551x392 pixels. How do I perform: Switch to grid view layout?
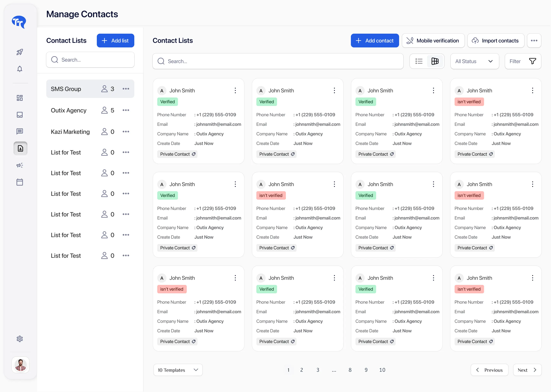pyautogui.click(x=435, y=61)
